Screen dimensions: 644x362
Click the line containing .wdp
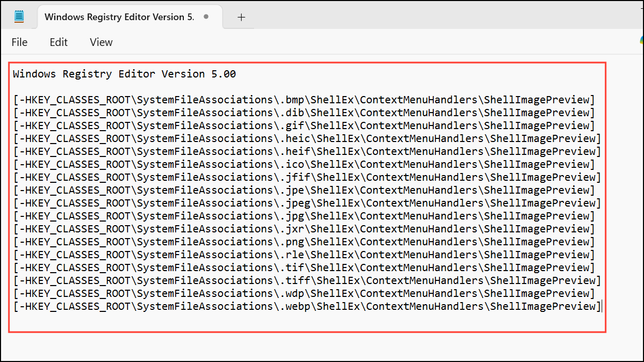tap(304, 293)
